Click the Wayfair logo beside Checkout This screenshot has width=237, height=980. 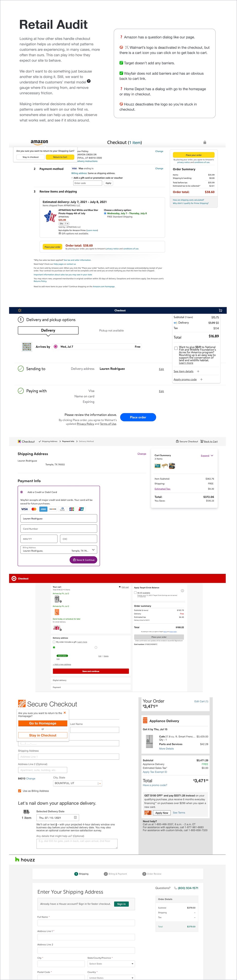point(19,441)
